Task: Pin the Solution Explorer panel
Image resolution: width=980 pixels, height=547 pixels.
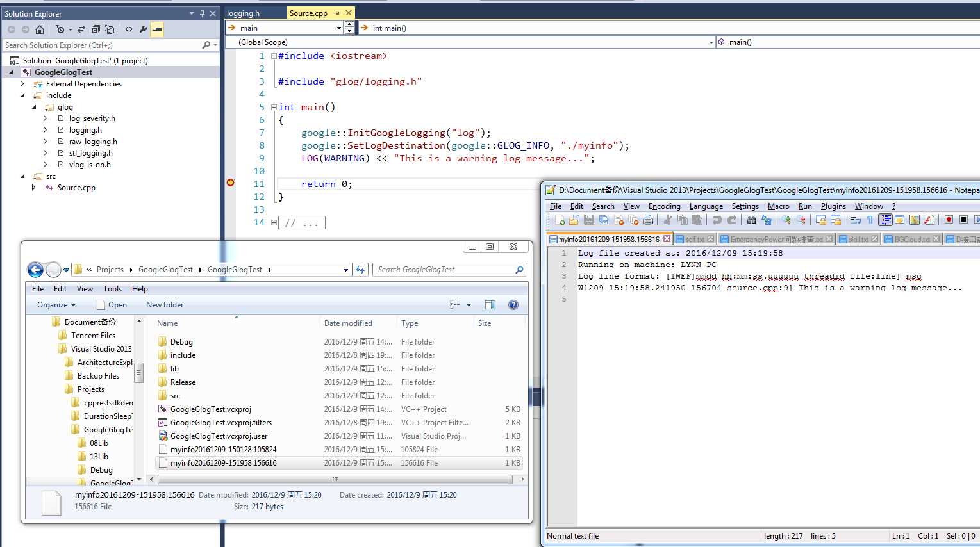Action: coord(202,13)
